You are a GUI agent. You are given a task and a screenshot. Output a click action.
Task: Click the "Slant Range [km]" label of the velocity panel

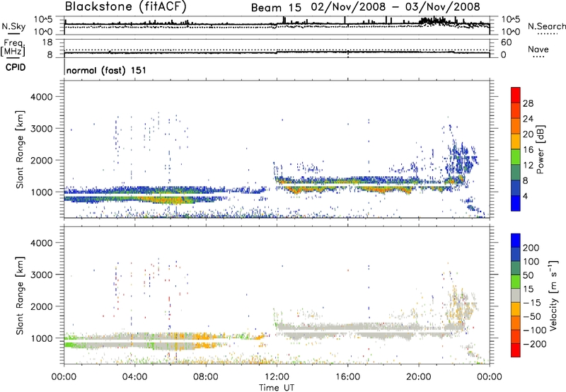tap(20, 295)
